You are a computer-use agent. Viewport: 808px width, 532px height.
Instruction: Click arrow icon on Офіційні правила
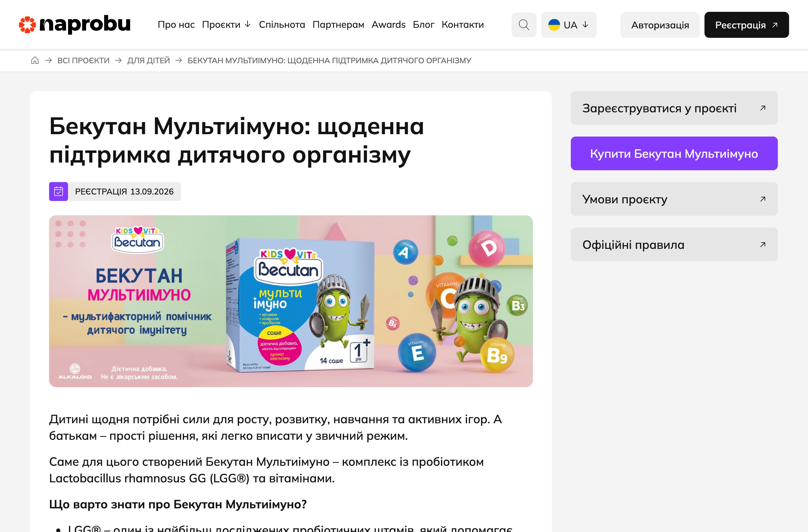pos(763,244)
